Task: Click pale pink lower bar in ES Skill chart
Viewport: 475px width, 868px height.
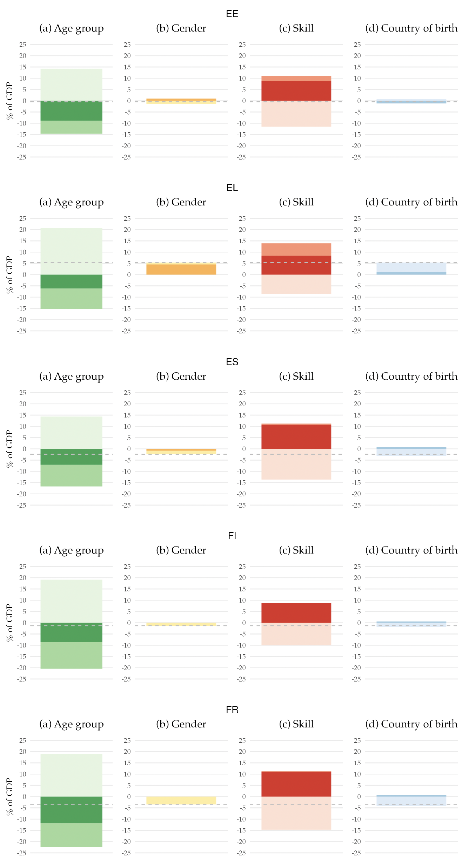Action: [x=296, y=464]
